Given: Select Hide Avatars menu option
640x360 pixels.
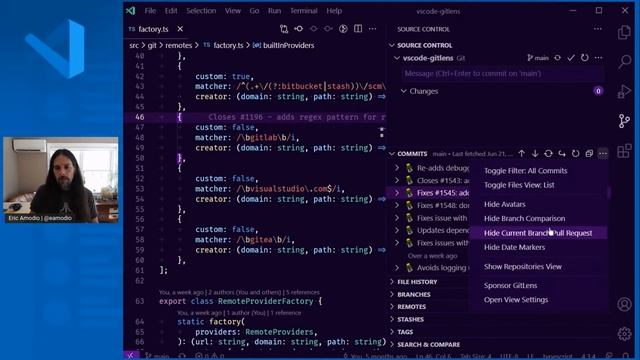Looking at the screenshot, I should click(x=505, y=204).
